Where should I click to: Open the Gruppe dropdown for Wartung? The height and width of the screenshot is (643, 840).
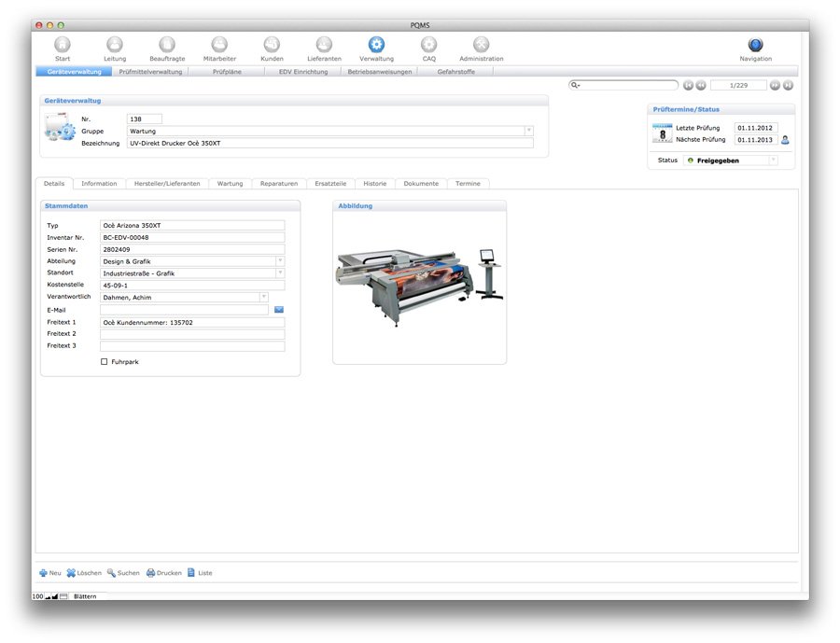click(529, 131)
